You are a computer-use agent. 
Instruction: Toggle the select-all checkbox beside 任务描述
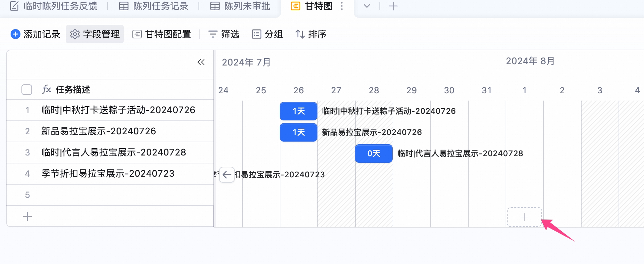(x=27, y=90)
